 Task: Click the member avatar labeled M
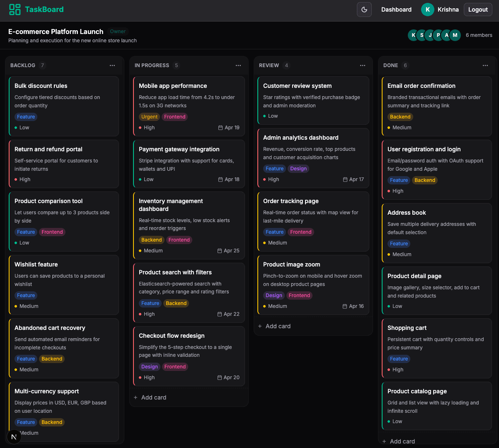[x=455, y=35]
